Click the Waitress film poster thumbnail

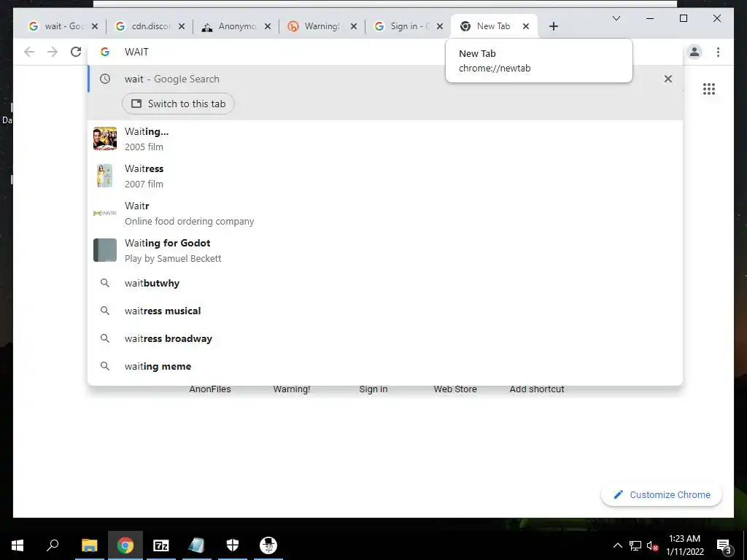tap(105, 176)
